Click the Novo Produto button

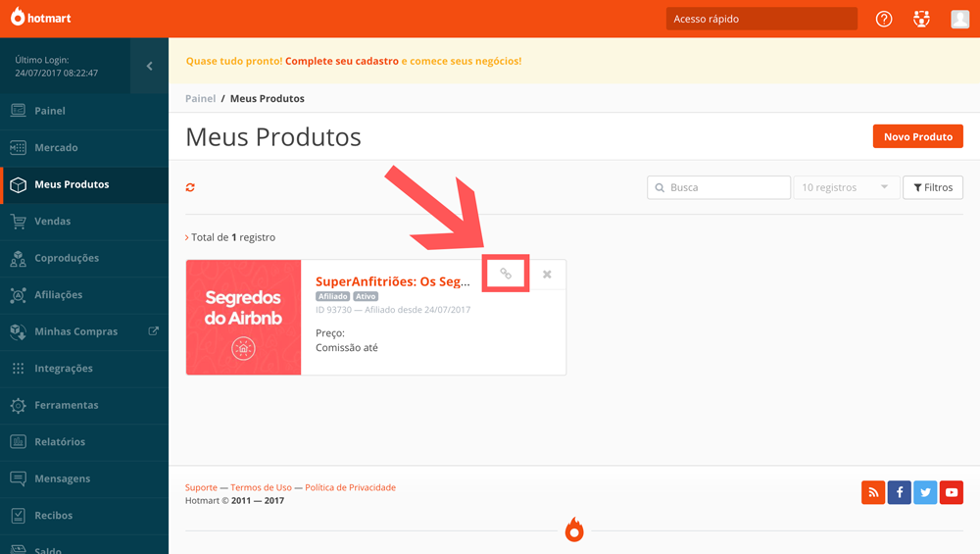click(x=917, y=136)
